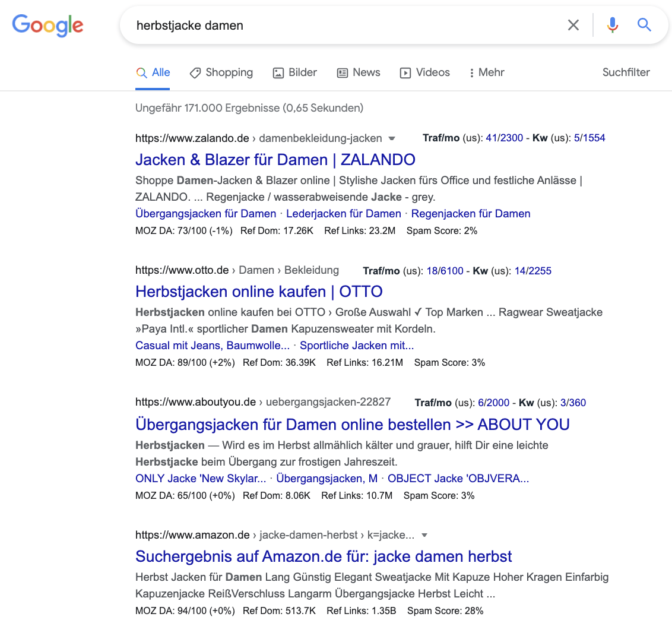Follow Übergangsjacken für Damen sitelink
The image size is (672, 620).
[x=206, y=214]
